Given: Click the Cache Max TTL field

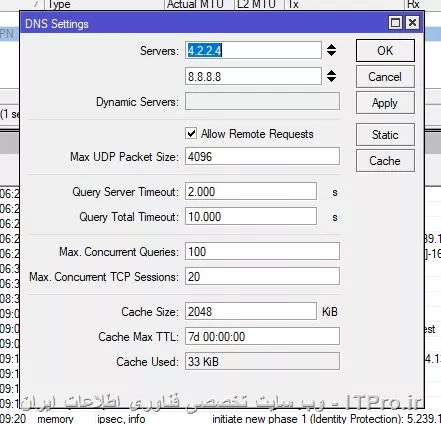Looking at the screenshot, I should [262, 336].
